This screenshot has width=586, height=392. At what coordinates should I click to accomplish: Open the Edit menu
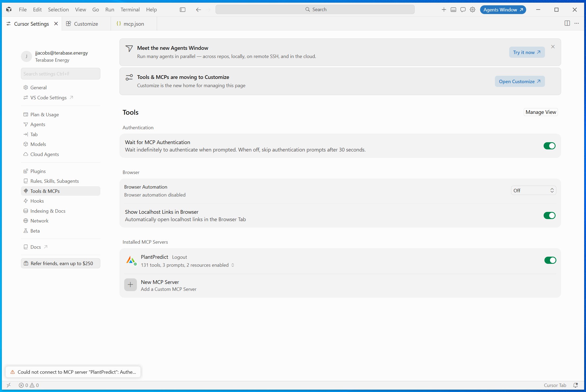[37, 10]
